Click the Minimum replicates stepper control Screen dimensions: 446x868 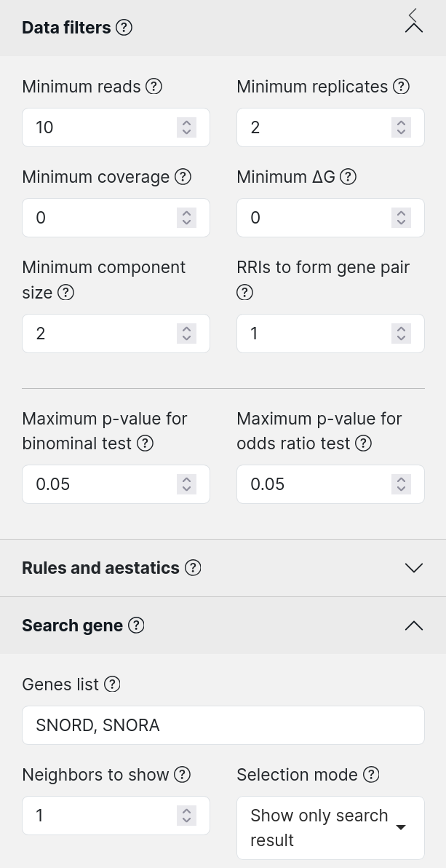point(401,127)
